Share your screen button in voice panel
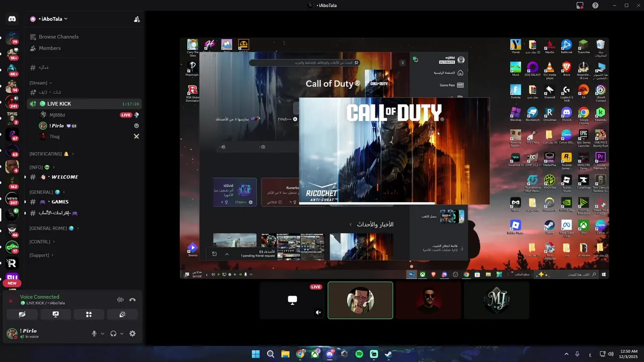Image resolution: width=644 pixels, height=362 pixels. click(x=56, y=314)
